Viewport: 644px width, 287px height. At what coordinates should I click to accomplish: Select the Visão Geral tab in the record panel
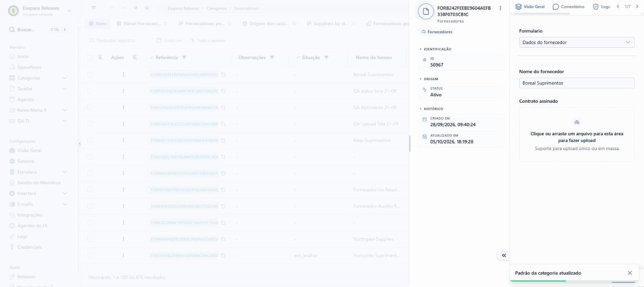click(x=530, y=7)
